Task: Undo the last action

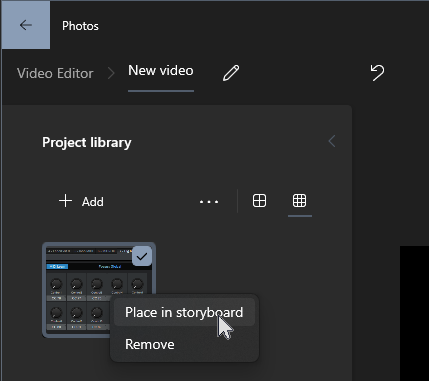Action: click(x=377, y=73)
